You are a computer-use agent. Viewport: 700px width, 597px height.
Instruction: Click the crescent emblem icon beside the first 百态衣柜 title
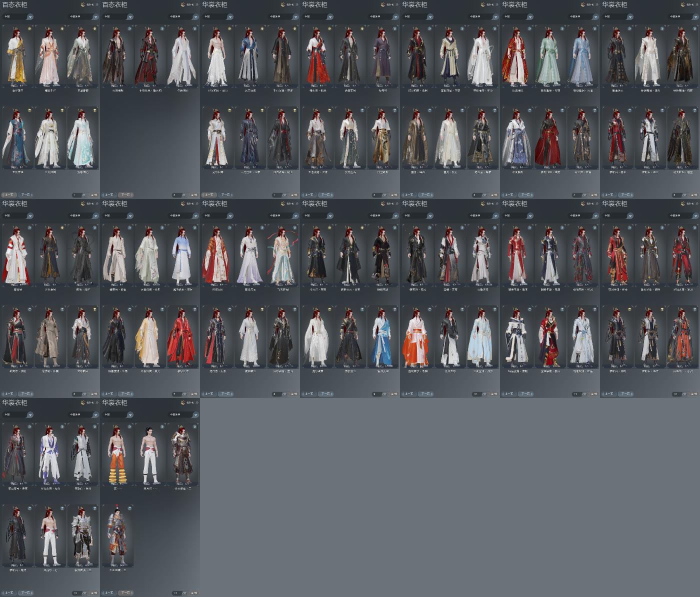[82, 4]
